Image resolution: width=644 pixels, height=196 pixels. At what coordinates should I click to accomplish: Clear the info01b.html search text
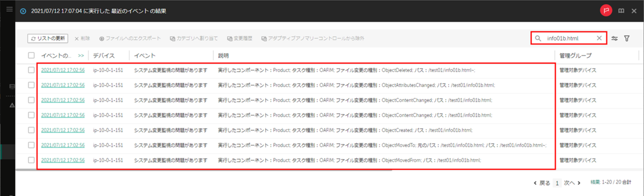[x=599, y=39]
